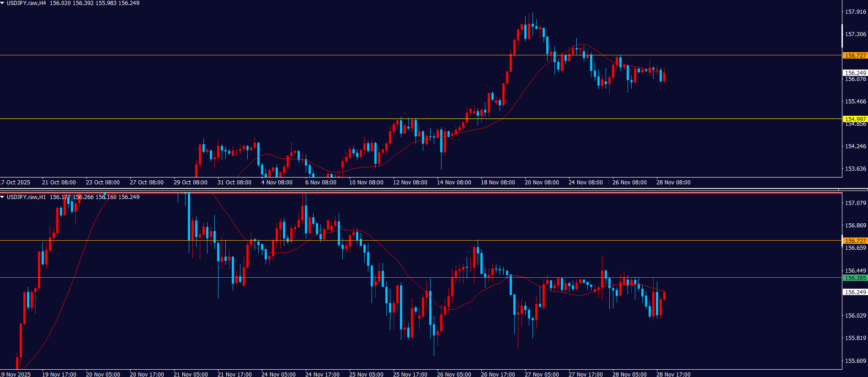Click the 25 Nov 05:00 time axis label
This screenshot has width=868, height=377.
(x=366, y=374)
